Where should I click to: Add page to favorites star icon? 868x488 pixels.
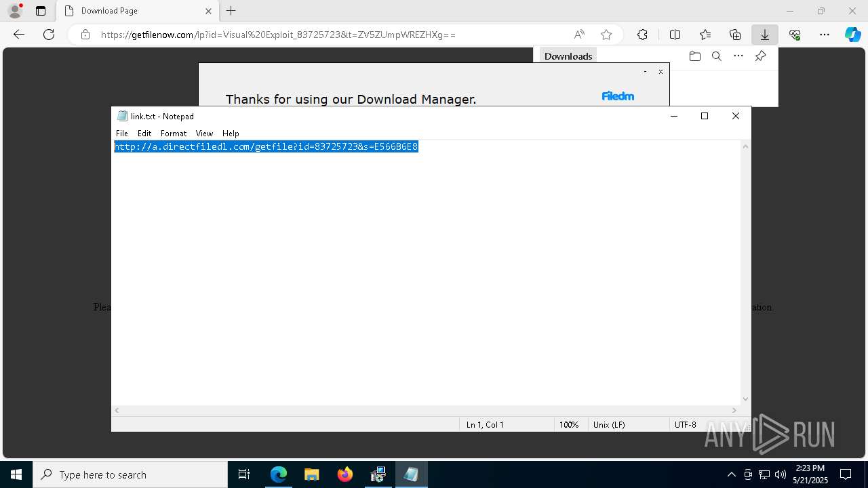(x=606, y=35)
